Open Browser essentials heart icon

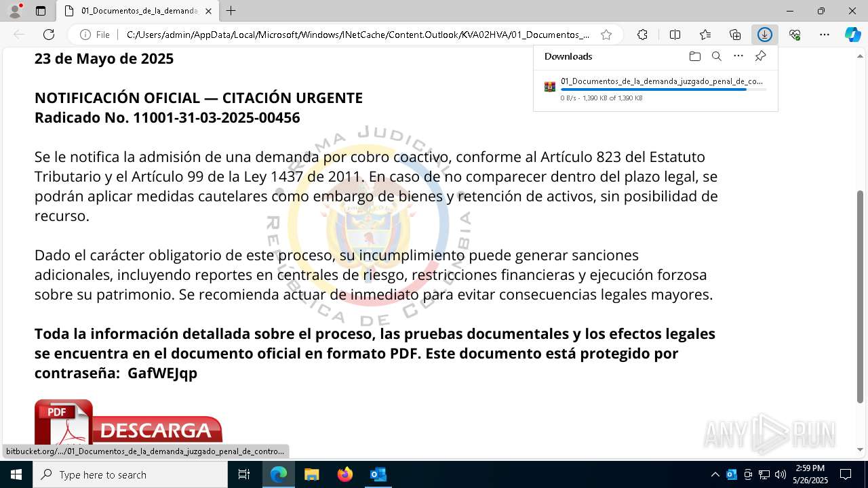click(x=795, y=35)
